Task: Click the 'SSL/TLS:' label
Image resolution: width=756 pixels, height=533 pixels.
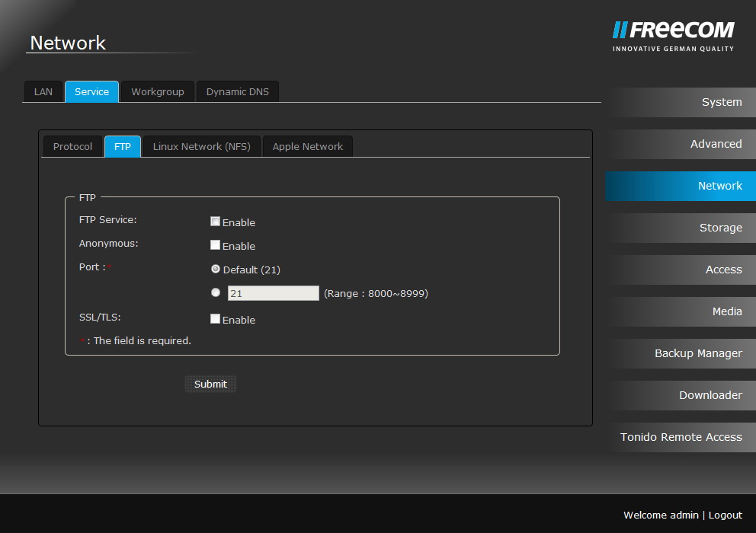Action: (100, 317)
